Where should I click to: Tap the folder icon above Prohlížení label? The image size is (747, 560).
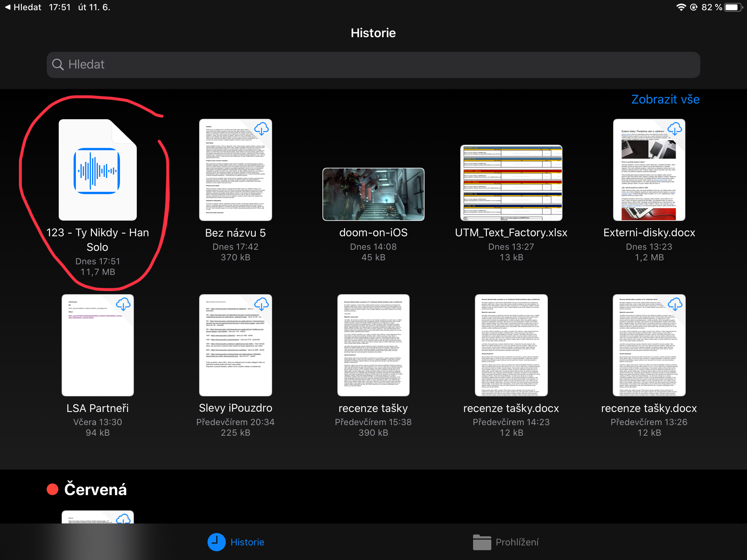(x=482, y=542)
